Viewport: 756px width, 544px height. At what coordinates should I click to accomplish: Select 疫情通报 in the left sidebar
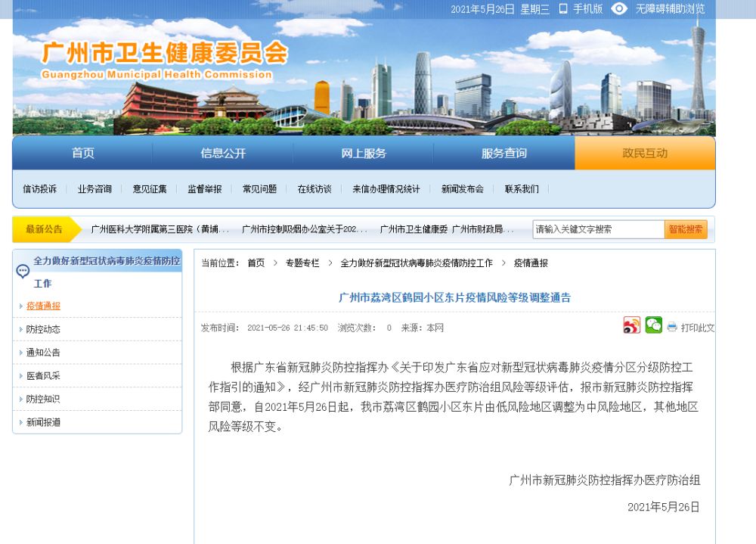(43, 306)
